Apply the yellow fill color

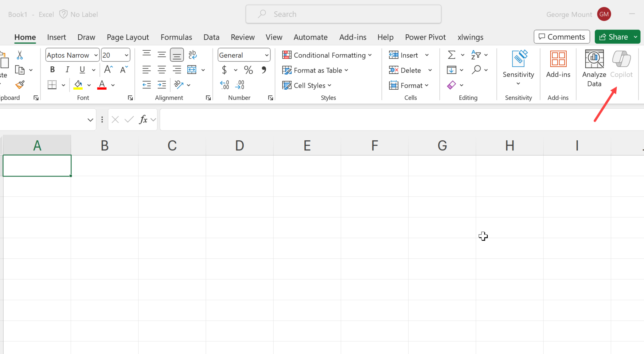78,85
